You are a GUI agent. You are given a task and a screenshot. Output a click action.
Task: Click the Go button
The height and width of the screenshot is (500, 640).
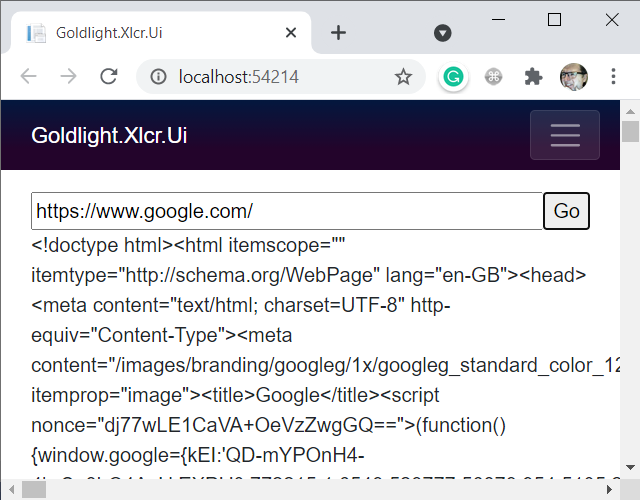(x=567, y=211)
